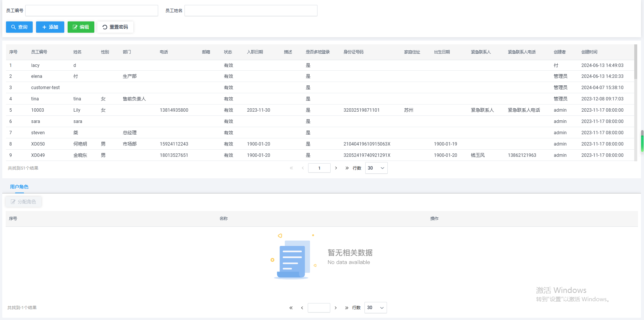Click the 创建时间 column header
The image size is (644, 320).
tap(589, 52)
